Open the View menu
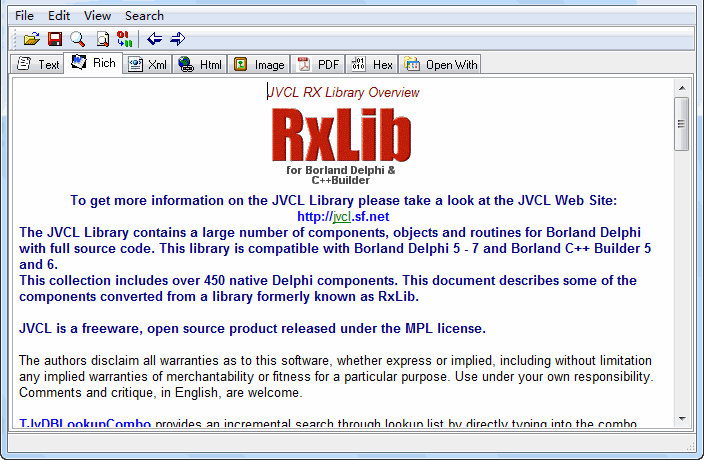This screenshot has width=704, height=460. click(97, 16)
